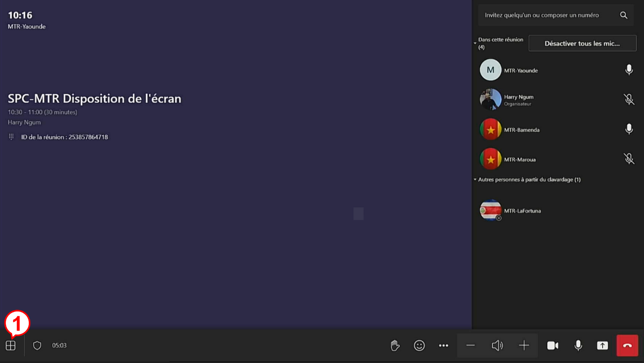The height and width of the screenshot is (363, 644).
Task: Click the invite someone search field
Action: tap(547, 15)
